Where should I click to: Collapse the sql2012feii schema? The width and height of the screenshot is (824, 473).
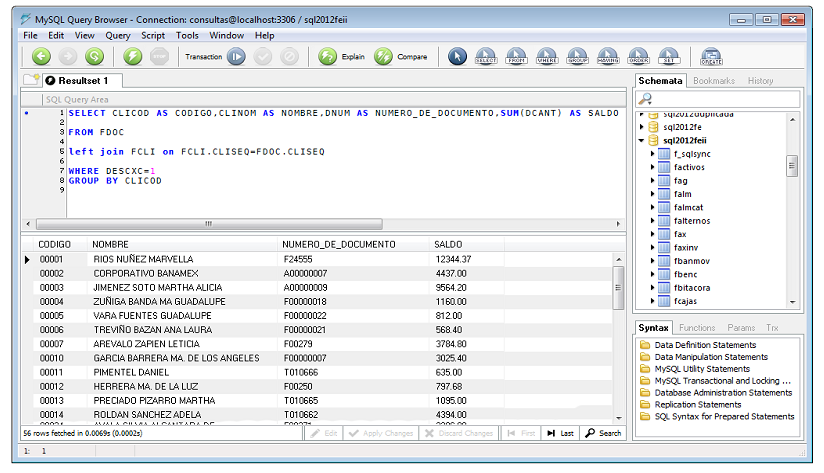pyautogui.click(x=642, y=140)
